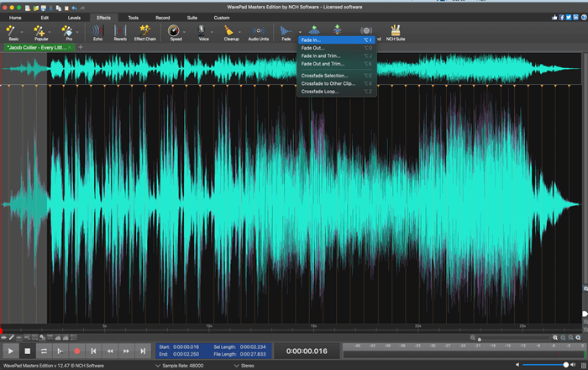Click the Copy icon in title bar
This screenshot has height=370, width=588.
(59, 8)
